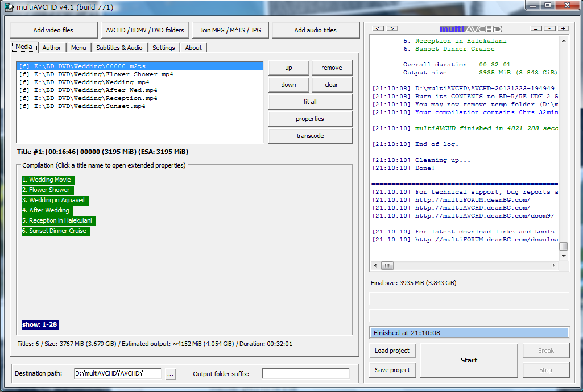Open the Subtitles & Audio tab
Screen dimensions: 583x392
119,48
